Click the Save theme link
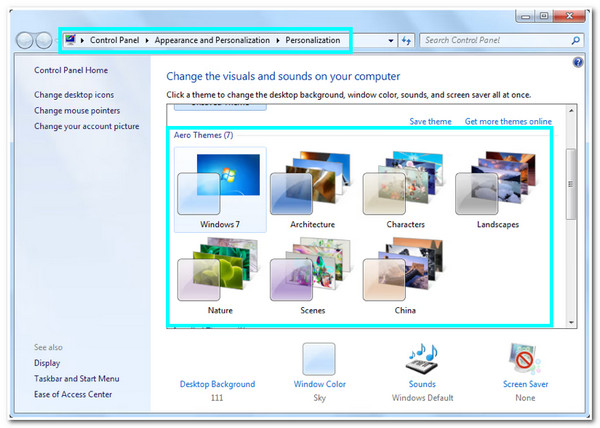600x428 pixels. click(x=430, y=121)
